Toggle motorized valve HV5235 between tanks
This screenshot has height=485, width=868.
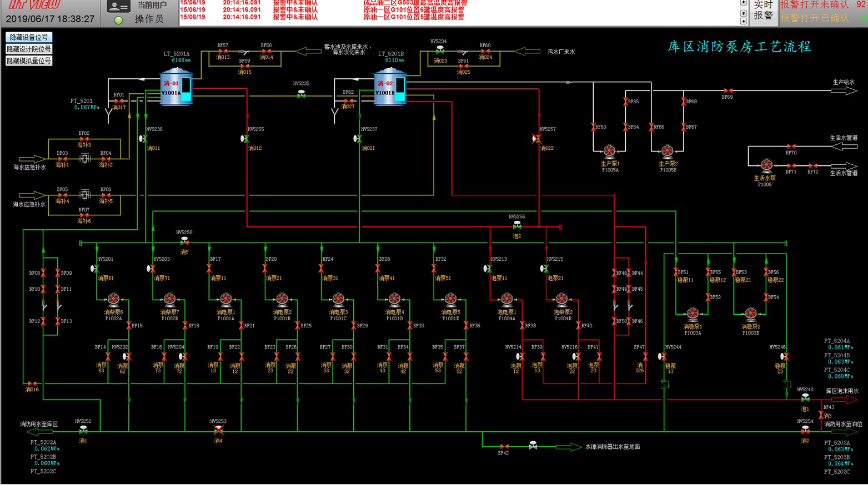click(x=301, y=94)
